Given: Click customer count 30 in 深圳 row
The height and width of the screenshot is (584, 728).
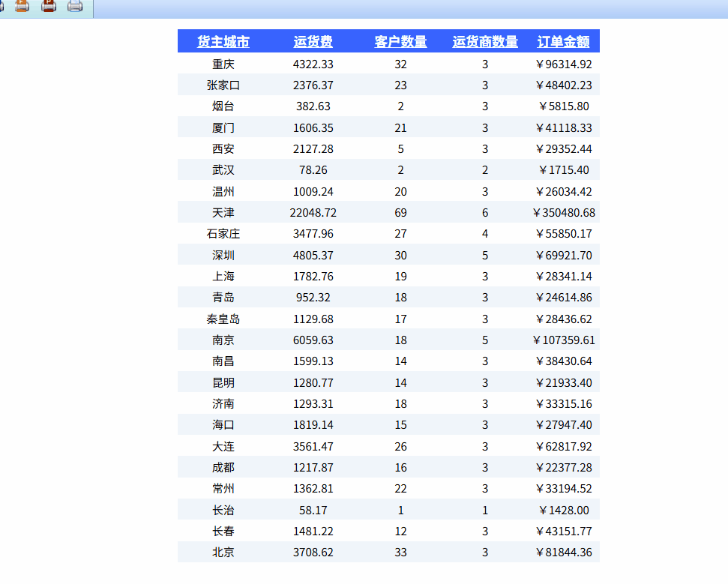Looking at the screenshot, I should (x=400, y=256).
